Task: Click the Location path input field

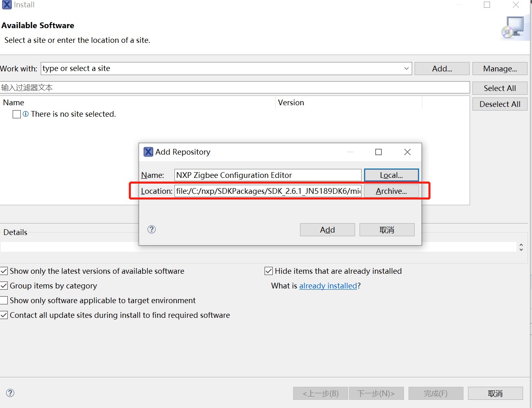Action: pos(268,191)
